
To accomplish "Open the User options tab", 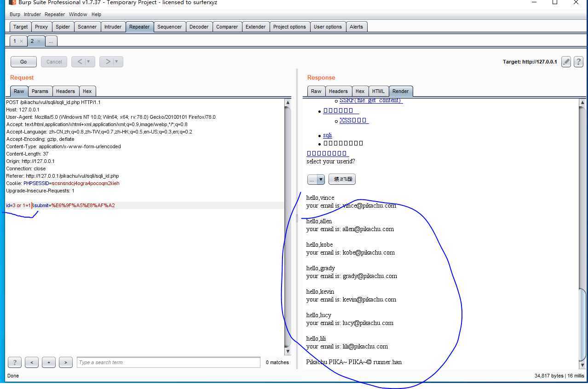I will (x=328, y=27).
